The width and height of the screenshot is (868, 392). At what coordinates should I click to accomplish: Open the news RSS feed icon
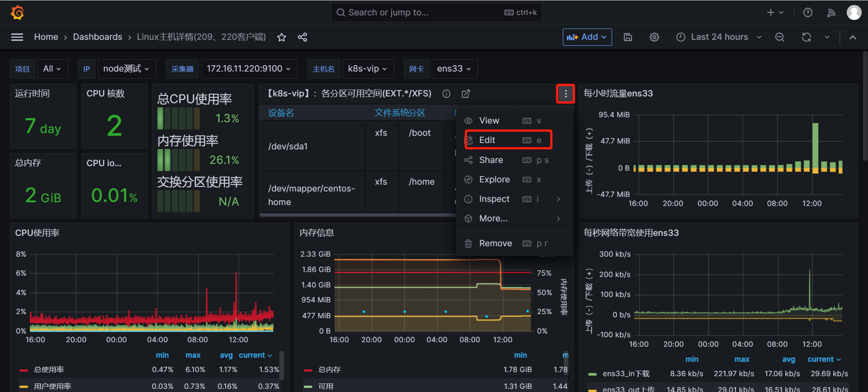(831, 13)
